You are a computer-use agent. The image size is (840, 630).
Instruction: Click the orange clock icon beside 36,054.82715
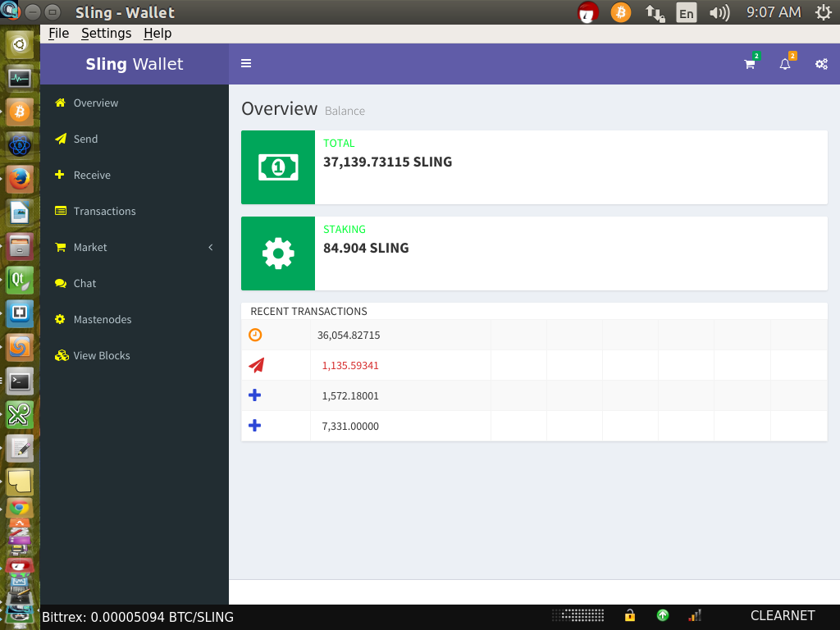[256, 335]
